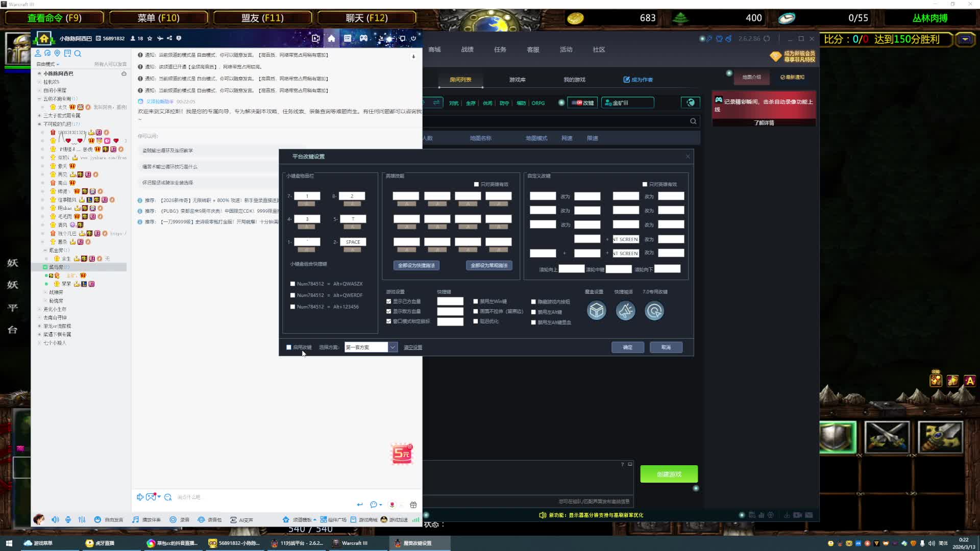Viewport: 980px width, 551px height.
Task: Click the inventory slot 7 key field
Action: (x=307, y=196)
